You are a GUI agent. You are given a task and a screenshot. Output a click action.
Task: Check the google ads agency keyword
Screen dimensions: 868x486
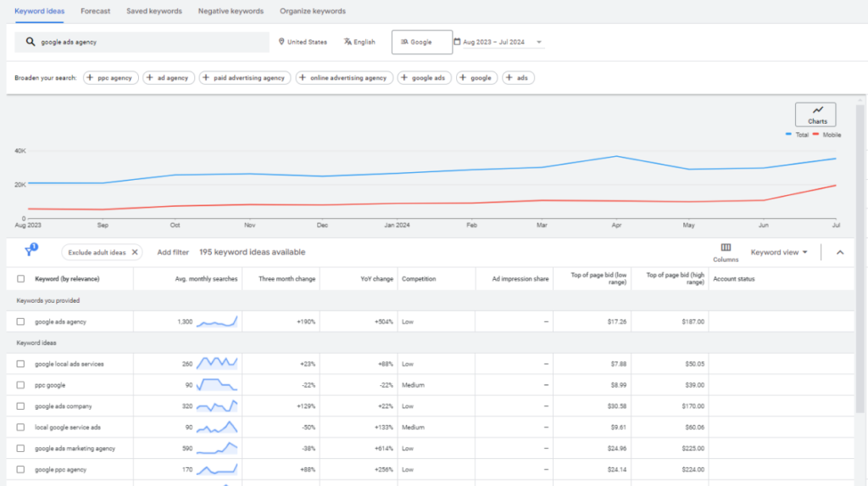pyautogui.click(x=20, y=321)
